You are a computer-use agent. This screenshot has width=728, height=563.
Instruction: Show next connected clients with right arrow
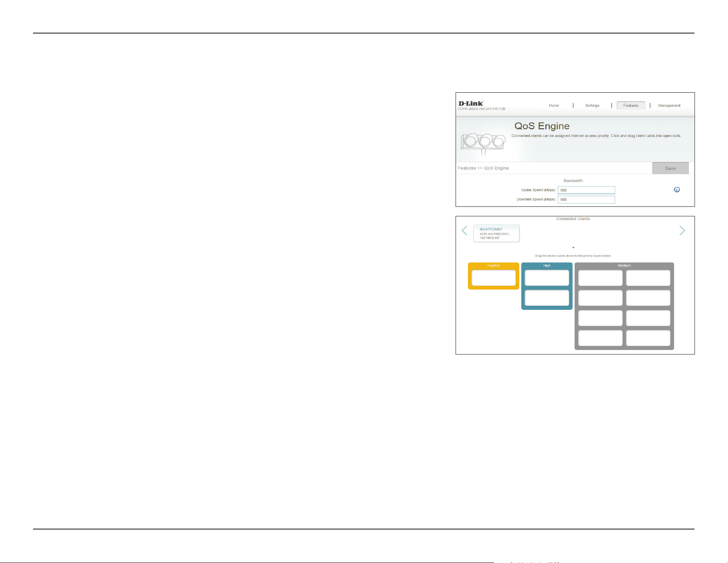point(682,230)
